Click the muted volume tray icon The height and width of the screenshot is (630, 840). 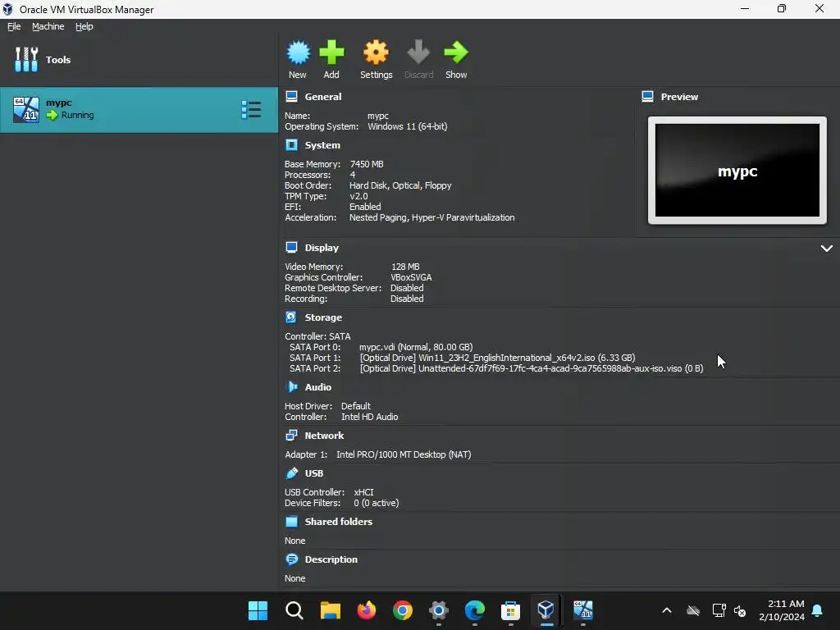pyautogui.click(x=740, y=610)
